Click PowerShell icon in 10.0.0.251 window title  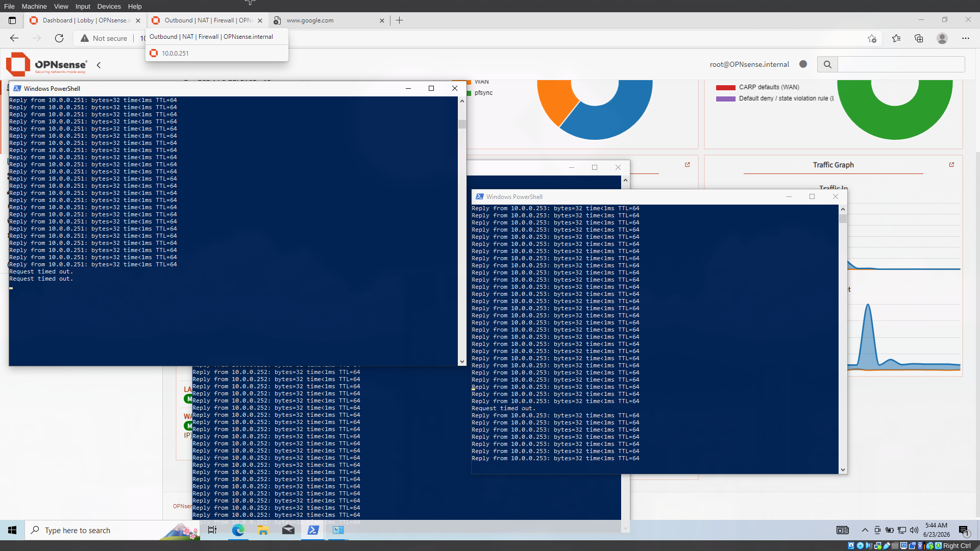tap(17, 88)
